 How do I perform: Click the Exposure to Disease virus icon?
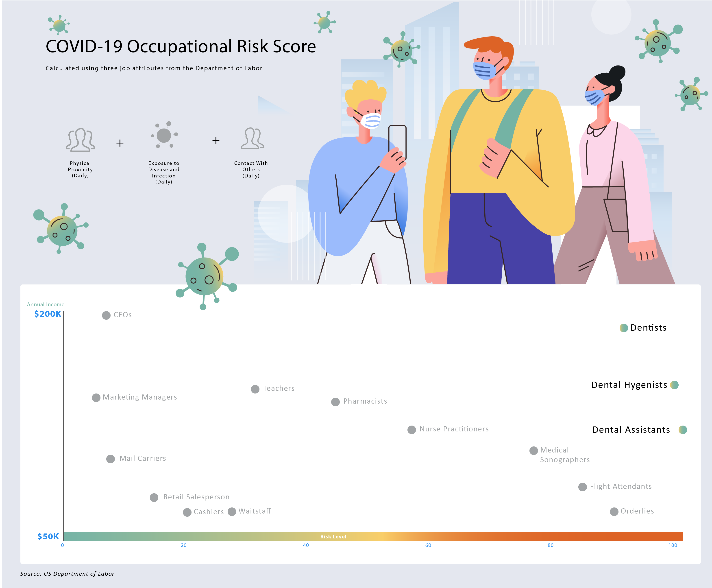click(165, 135)
